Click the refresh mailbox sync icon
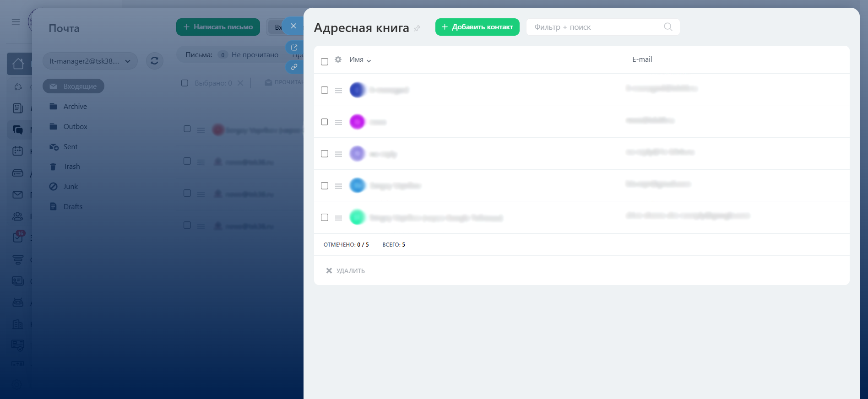This screenshot has height=399, width=868. (154, 61)
